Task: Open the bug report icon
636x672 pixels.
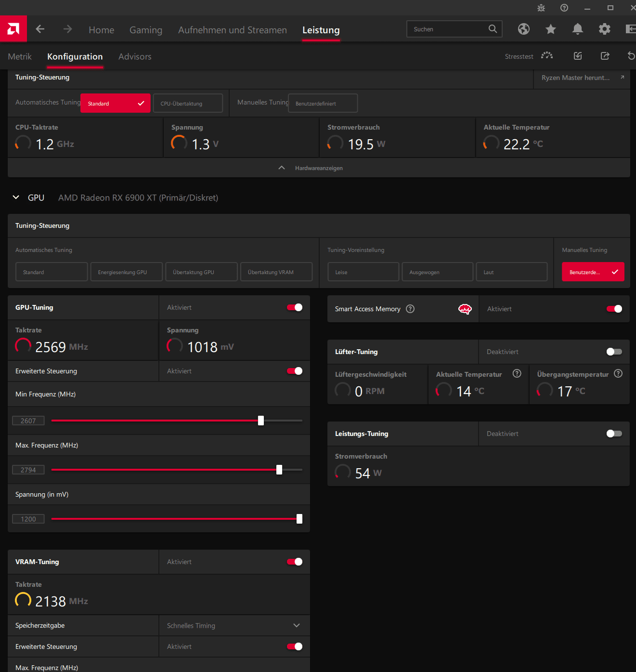Action: [x=541, y=8]
